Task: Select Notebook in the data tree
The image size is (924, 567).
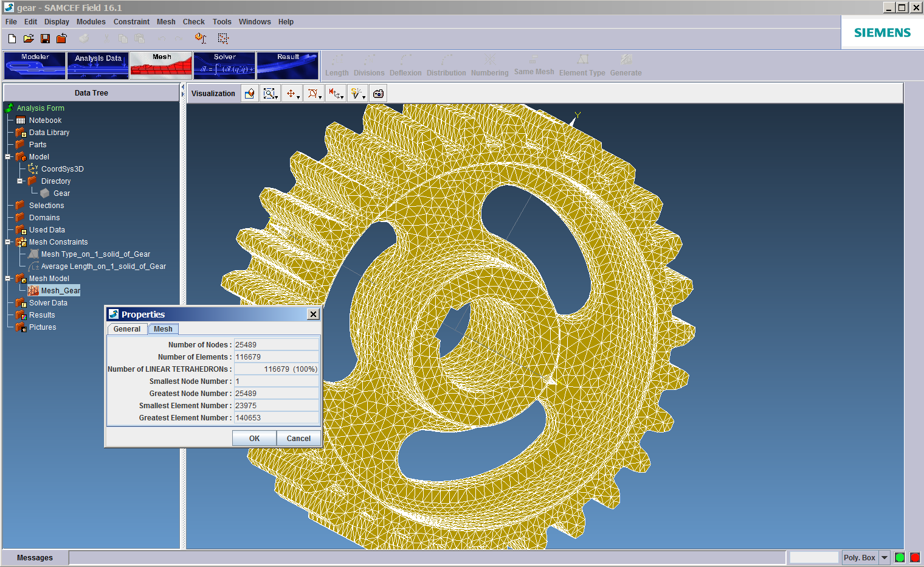Action: pos(45,120)
